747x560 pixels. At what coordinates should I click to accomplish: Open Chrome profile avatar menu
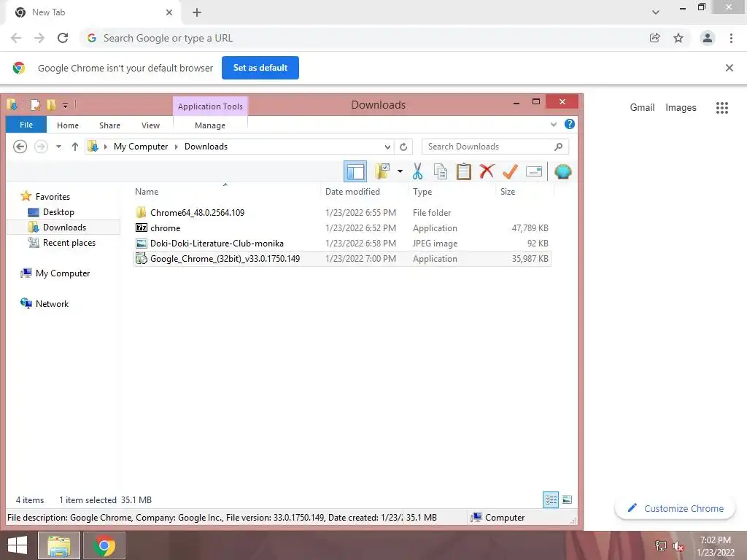(708, 38)
